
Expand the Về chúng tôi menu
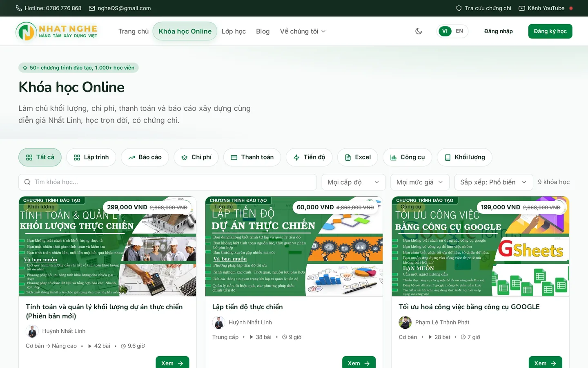(303, 31)
